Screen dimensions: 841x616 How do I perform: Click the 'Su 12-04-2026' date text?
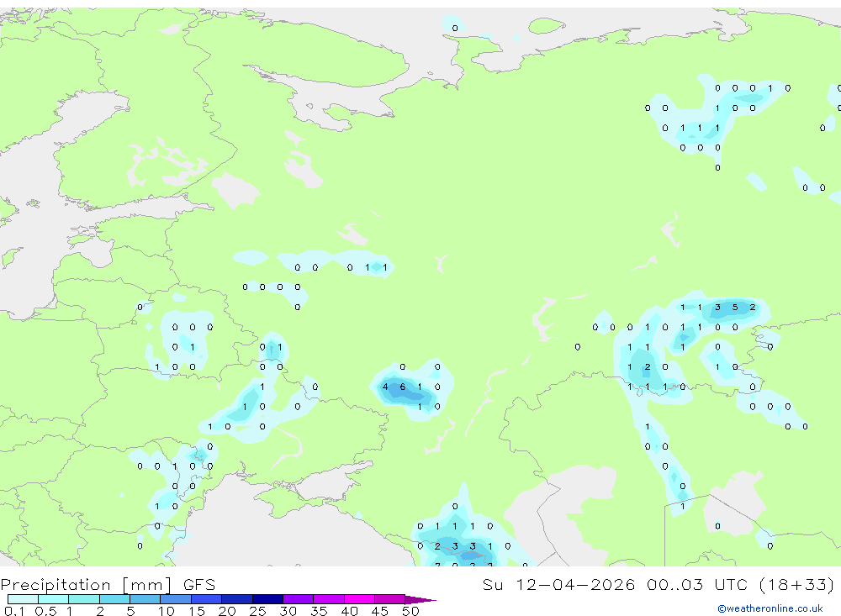(x=559, y=584)
